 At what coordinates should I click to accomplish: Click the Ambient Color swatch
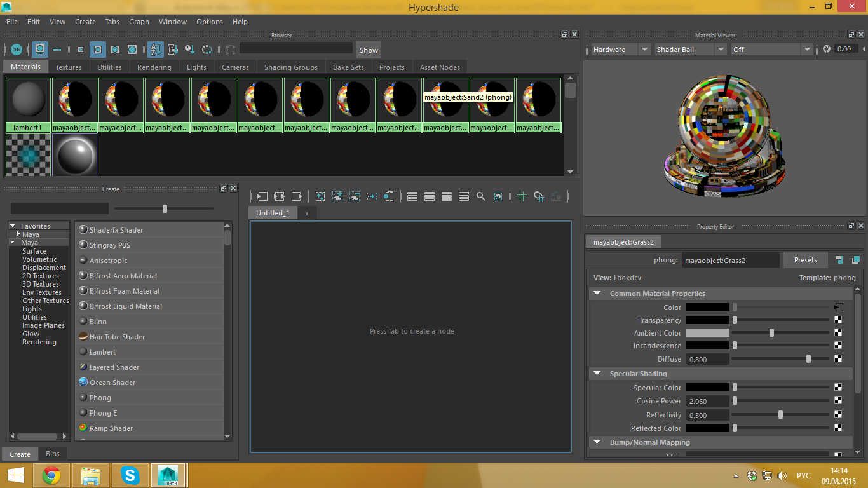(x=708, y=333)
